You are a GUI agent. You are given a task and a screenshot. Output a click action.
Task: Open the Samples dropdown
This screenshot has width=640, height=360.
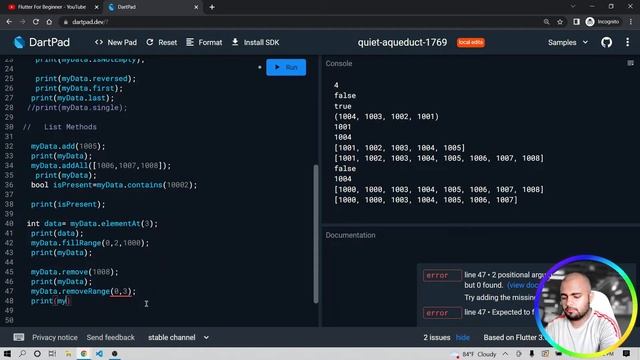[568, 42]
